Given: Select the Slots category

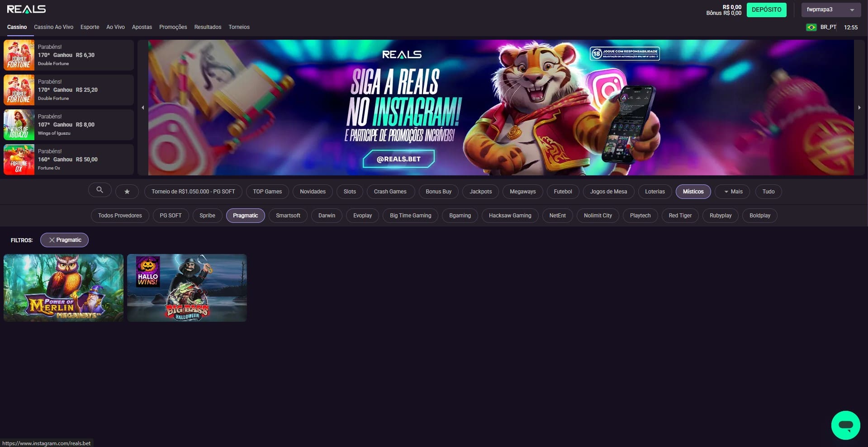Looking at the screenshot, I should [350, 192].
